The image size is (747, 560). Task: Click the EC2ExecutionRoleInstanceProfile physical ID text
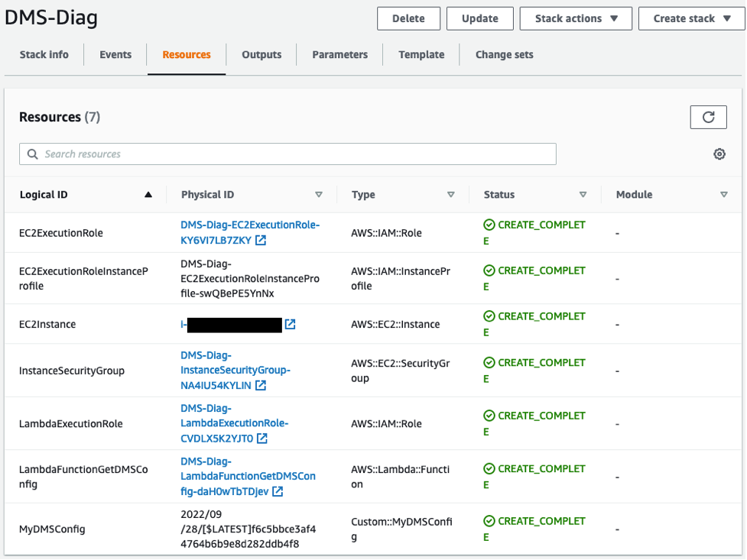tap(249, 279)
